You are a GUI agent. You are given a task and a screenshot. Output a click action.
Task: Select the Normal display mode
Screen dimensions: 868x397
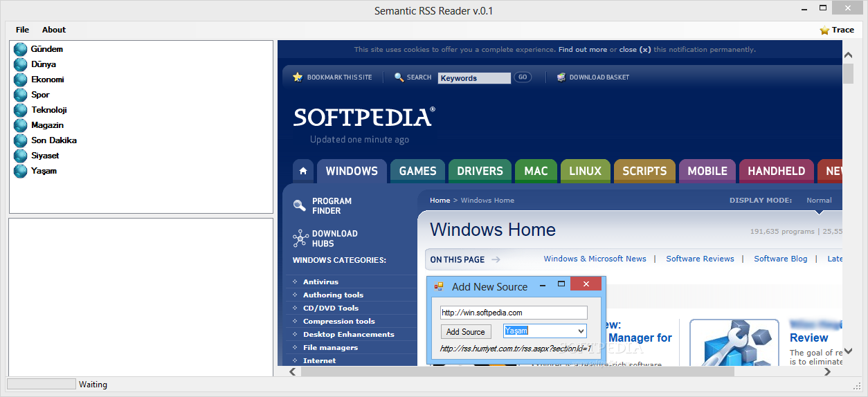point(819,201)
